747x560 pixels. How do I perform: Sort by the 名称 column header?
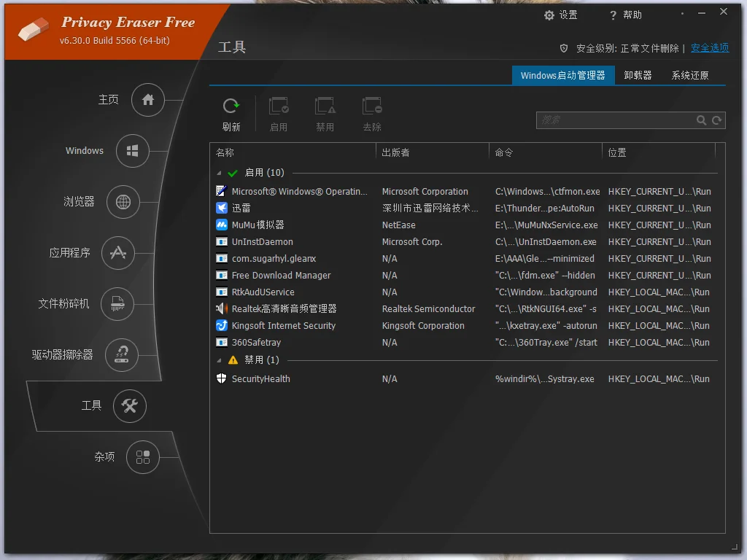[x=293, y=152]
